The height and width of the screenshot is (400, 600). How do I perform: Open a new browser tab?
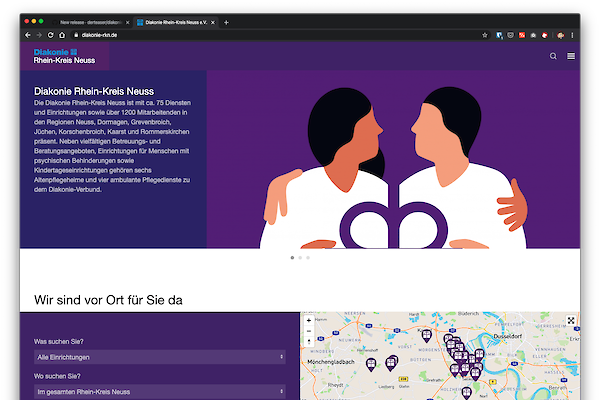[226, 21]
